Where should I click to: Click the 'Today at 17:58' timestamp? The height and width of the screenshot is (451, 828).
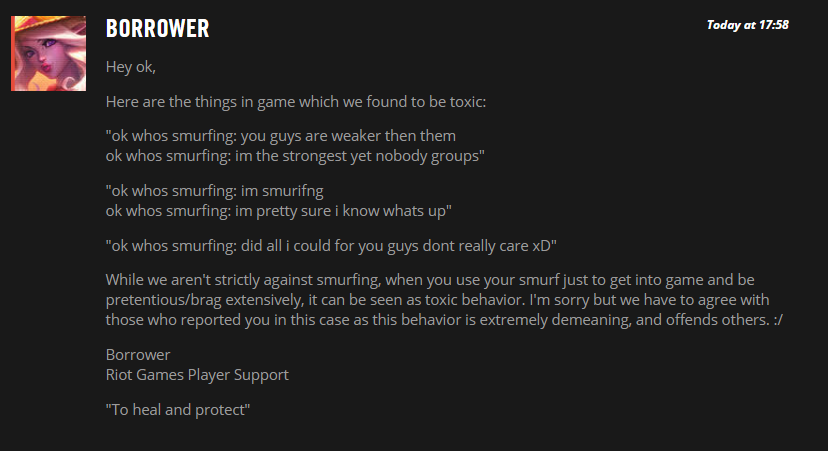click(x=747, y=25)
